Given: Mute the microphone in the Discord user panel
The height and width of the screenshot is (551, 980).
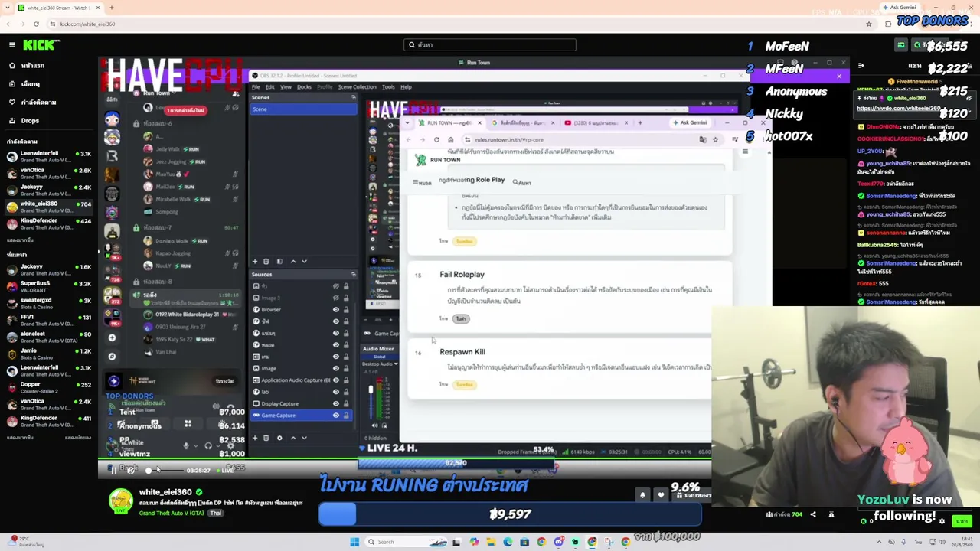Looking at the screenshot, I should coord(186,445).
